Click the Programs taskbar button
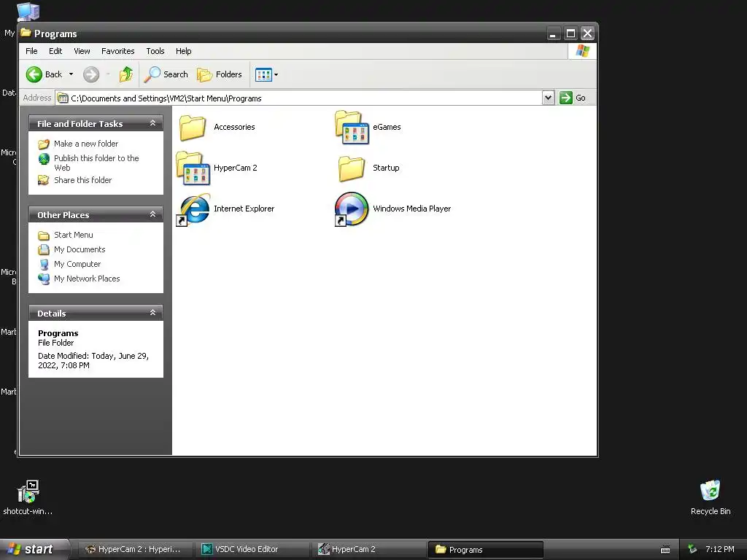 pyautogui.click(x=486, y=550)
